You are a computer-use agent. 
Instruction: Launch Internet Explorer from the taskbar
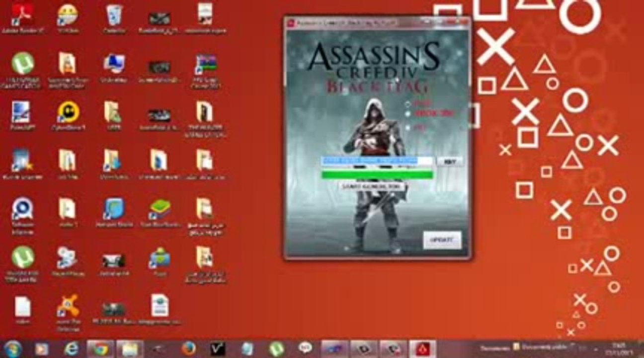[x=72, y=349]
